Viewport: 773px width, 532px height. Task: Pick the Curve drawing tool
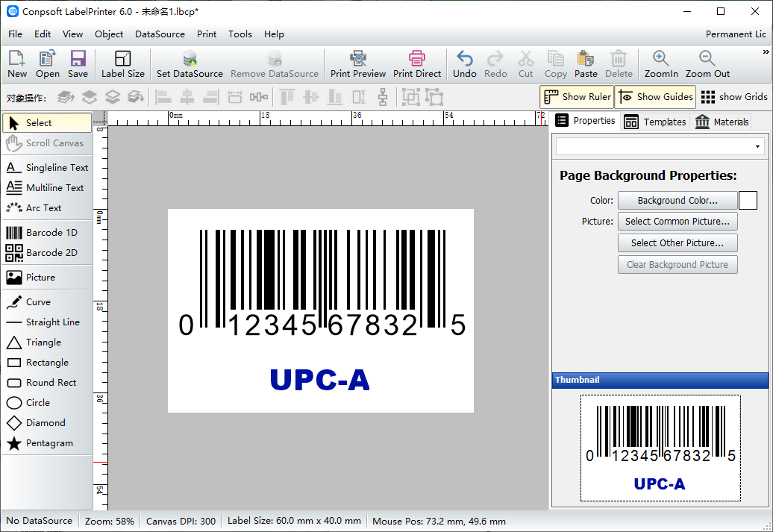(47, 301)
